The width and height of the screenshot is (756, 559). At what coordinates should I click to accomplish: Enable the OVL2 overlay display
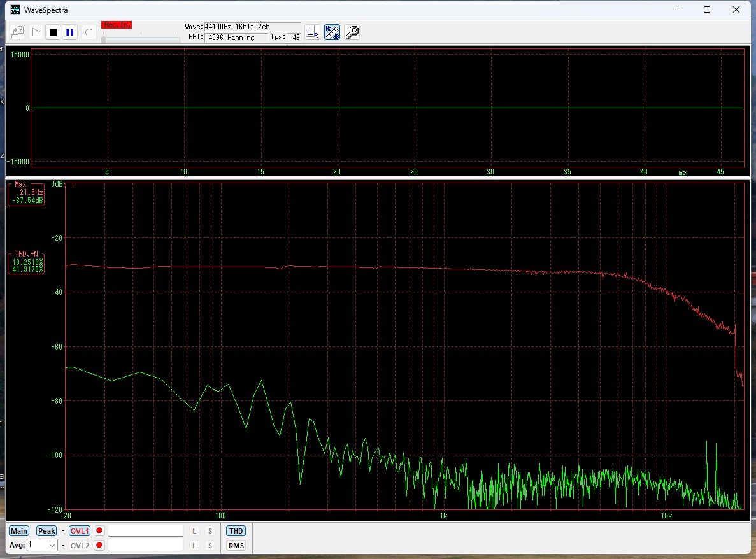pyautogui.click(x=80, y=546)
